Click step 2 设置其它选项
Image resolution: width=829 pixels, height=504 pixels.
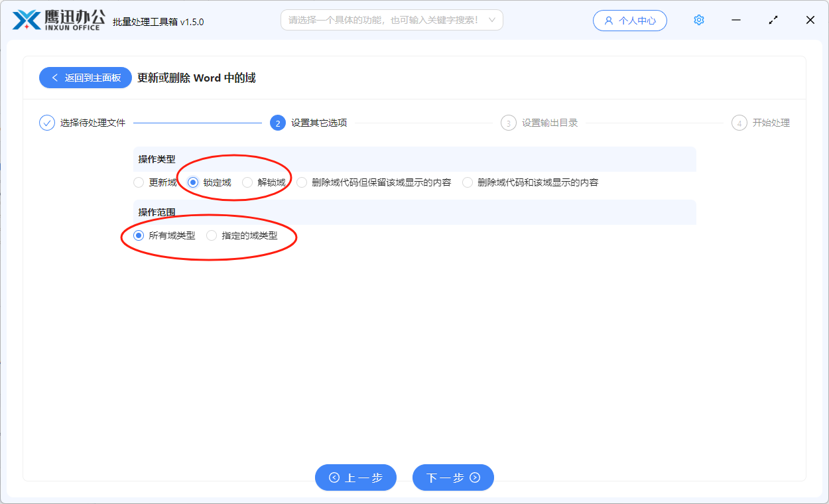click(x=308, y=123)
